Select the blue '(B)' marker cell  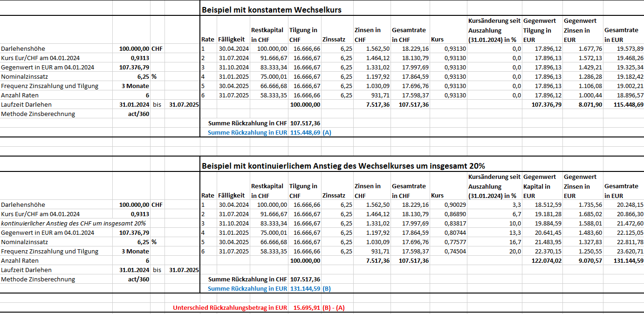327,288
